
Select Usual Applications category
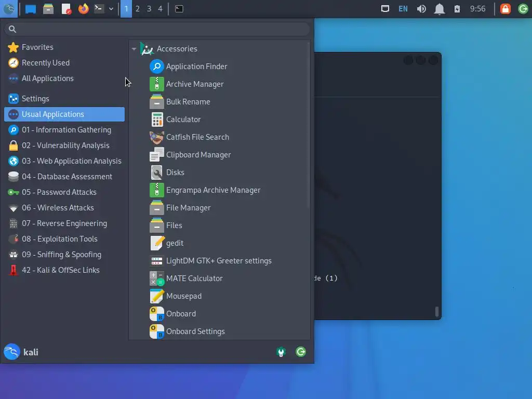click(64, 114)
